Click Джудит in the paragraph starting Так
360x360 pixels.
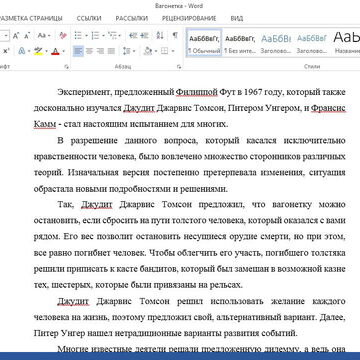pos(97,204)
